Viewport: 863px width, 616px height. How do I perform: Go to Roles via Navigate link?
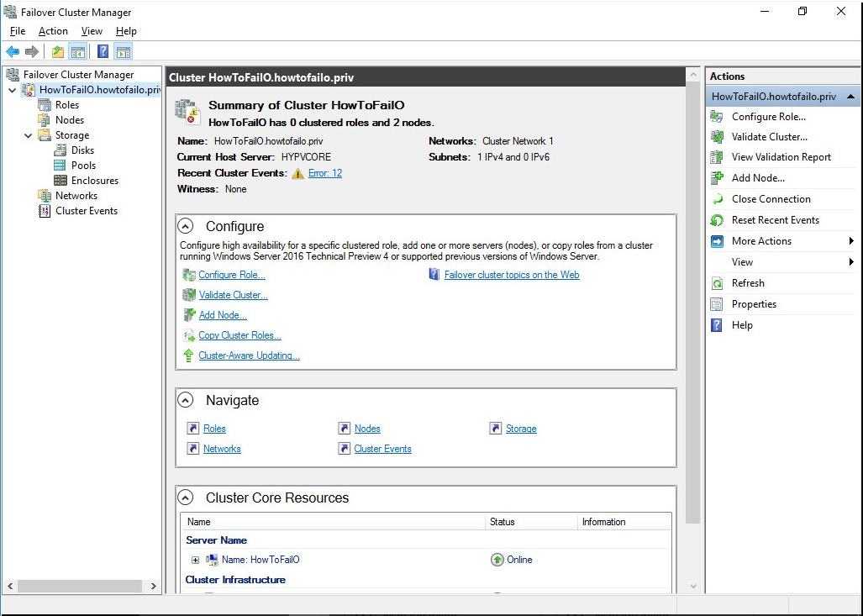(214, 429)
